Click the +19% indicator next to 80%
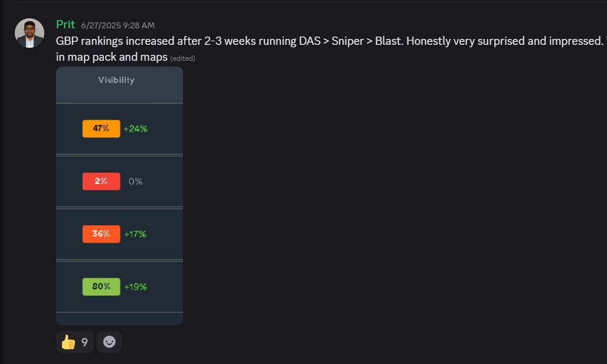Screen dimensions: 607x364 coord(136,286)
